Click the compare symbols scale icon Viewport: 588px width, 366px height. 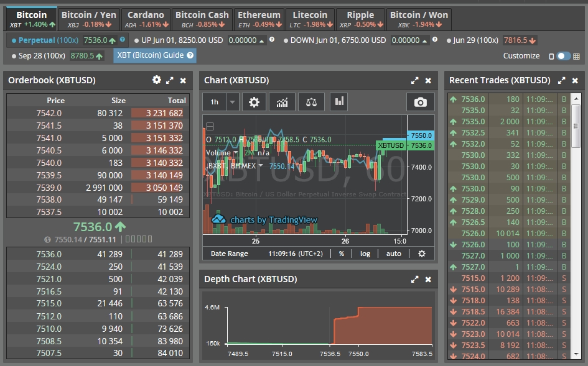[311, 102]
